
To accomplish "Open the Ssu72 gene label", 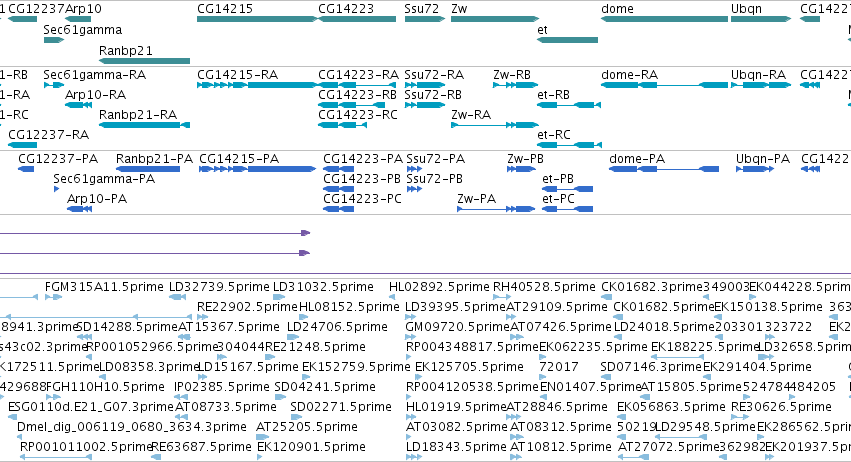I will coord(421,9).
